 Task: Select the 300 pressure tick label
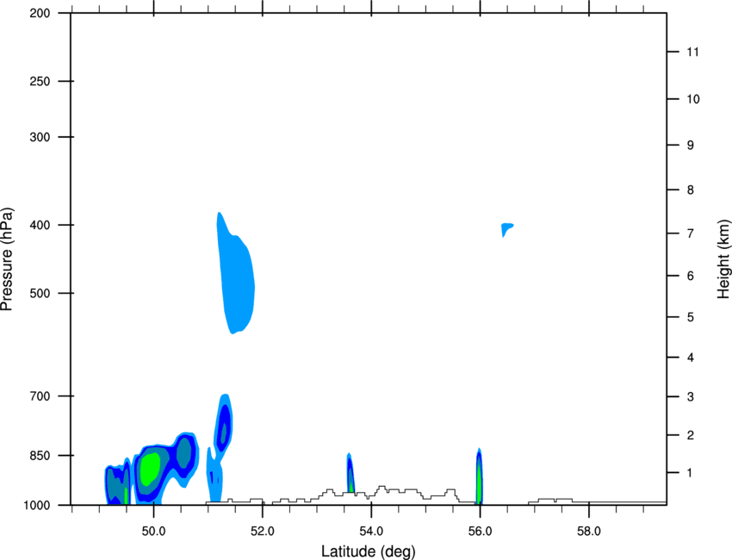point(40,137)
